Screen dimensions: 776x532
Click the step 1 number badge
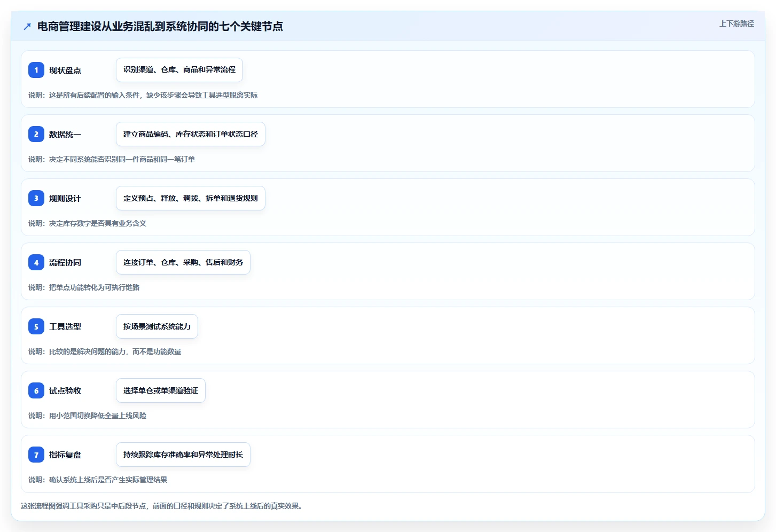[36, 70]
